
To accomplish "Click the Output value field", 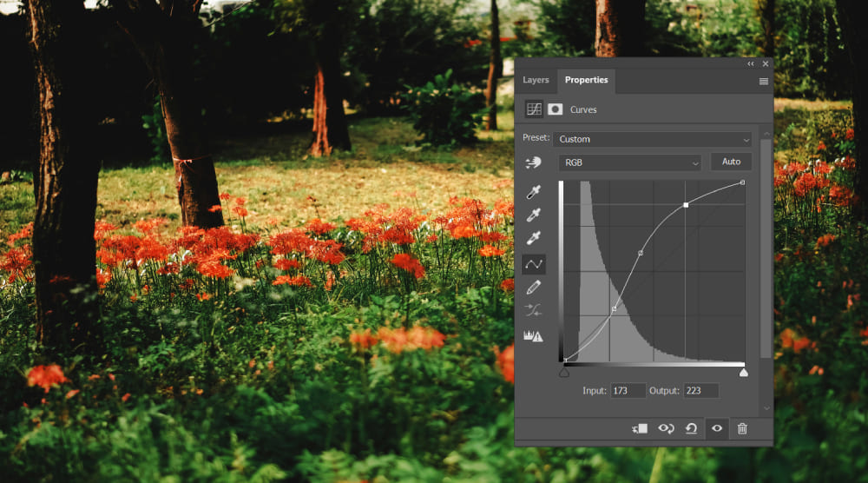I will point(700,391).
